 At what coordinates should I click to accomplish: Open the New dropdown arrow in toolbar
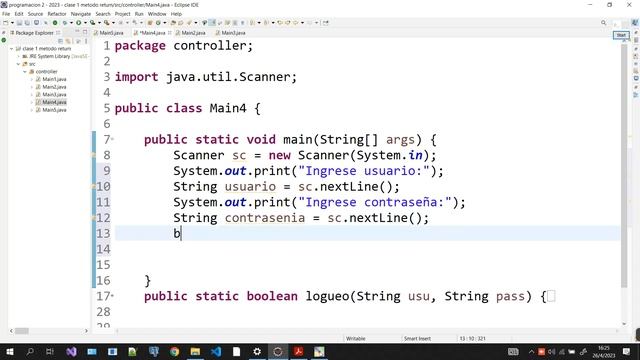12,23
